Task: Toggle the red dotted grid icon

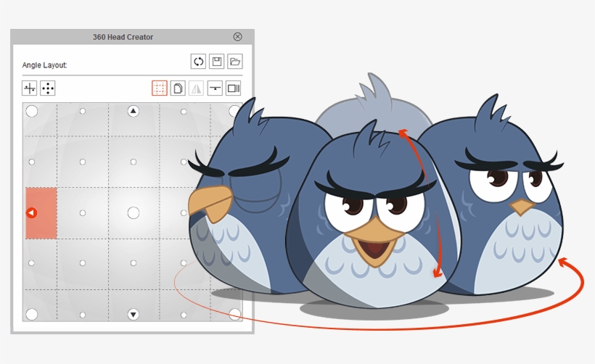Action: 160,88
